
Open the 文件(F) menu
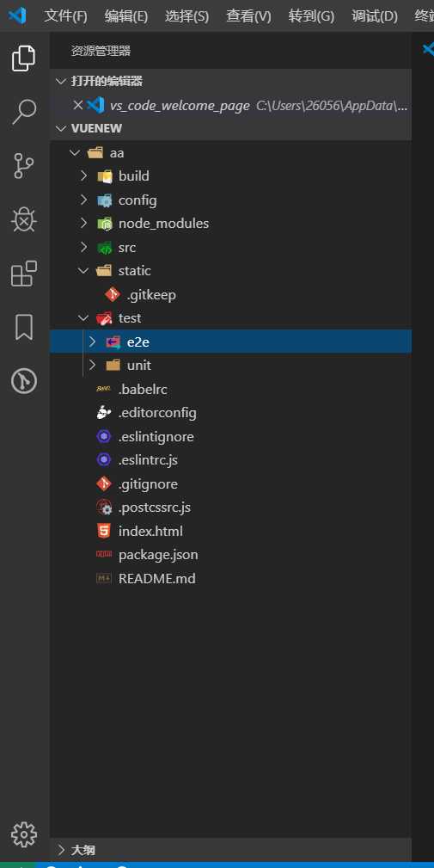pyautogui.click(x=66, y=16)
